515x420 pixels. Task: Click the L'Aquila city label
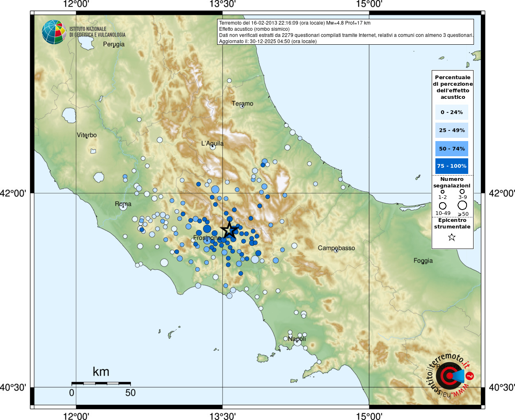coord(212,144)
